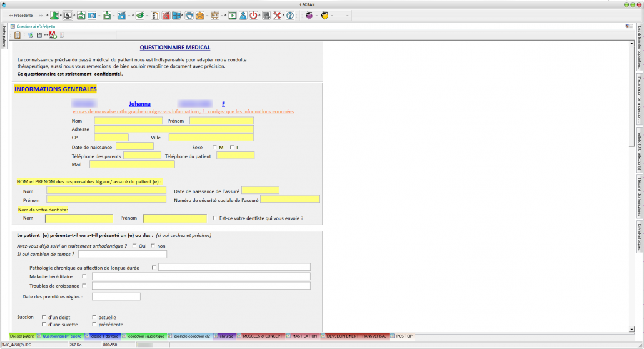Tick the Oui checkbox for orthodontic treatment
Viewport: 644px width, 349px height.
135,246
